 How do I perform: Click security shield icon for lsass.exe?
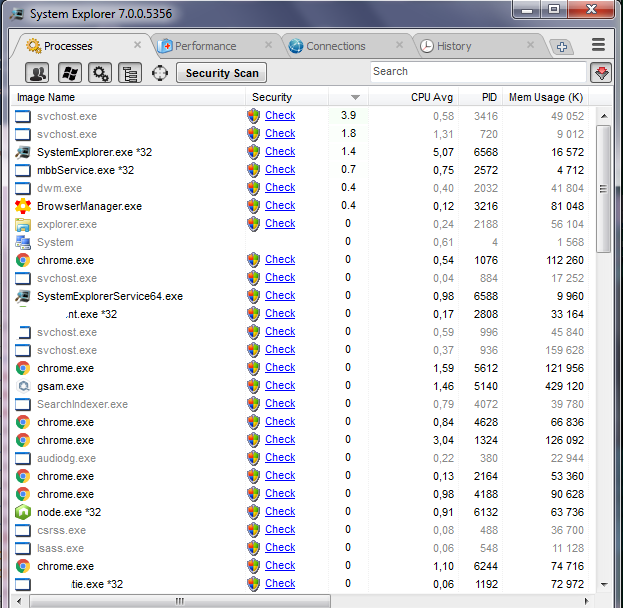click(x=253, y=548)
